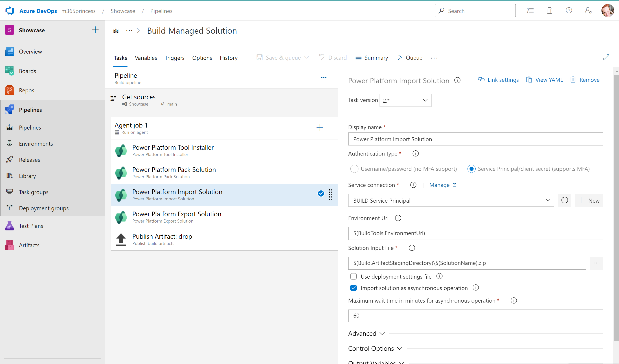This screenshot has width=619, height=364.
Task: Click the blue checkmark on Import Solution task
Action: click(x=321, y=193)
